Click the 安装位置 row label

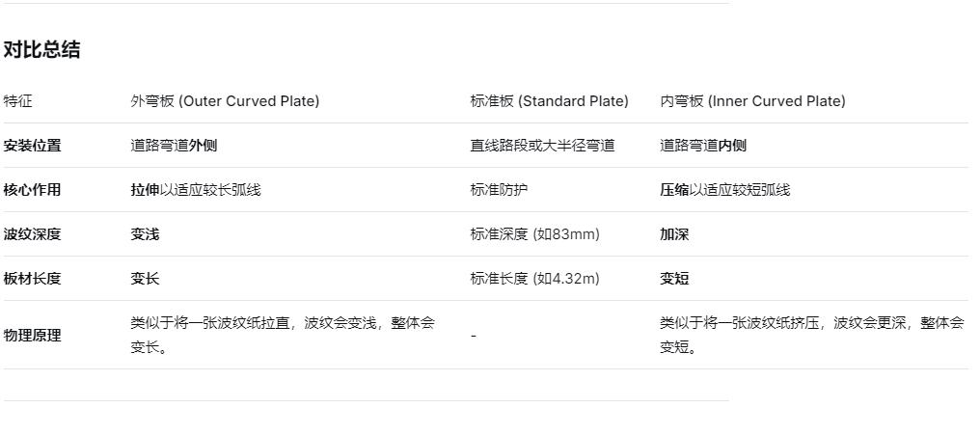(32, 146)
